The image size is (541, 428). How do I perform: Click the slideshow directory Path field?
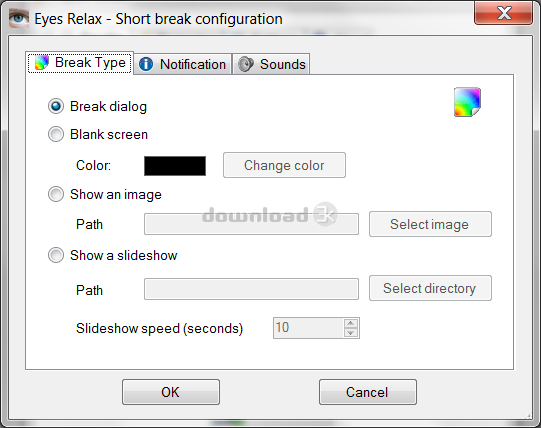pyautogui.click(x=251, y=289)
